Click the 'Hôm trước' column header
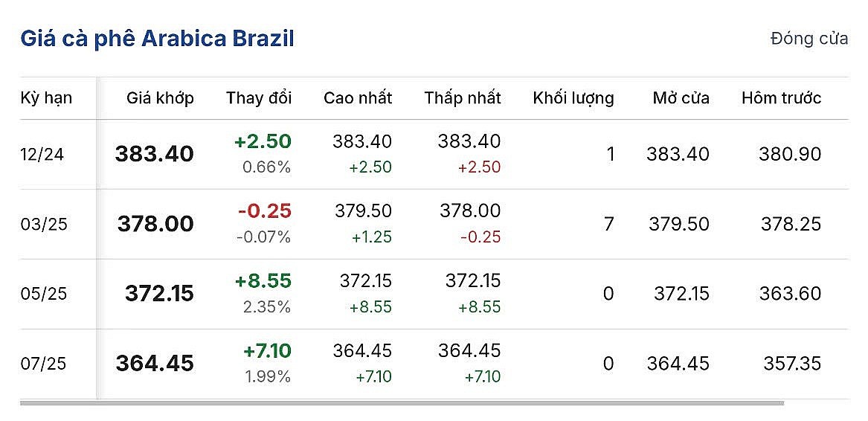This screenshot has height=421, width=868. [781, 98]
